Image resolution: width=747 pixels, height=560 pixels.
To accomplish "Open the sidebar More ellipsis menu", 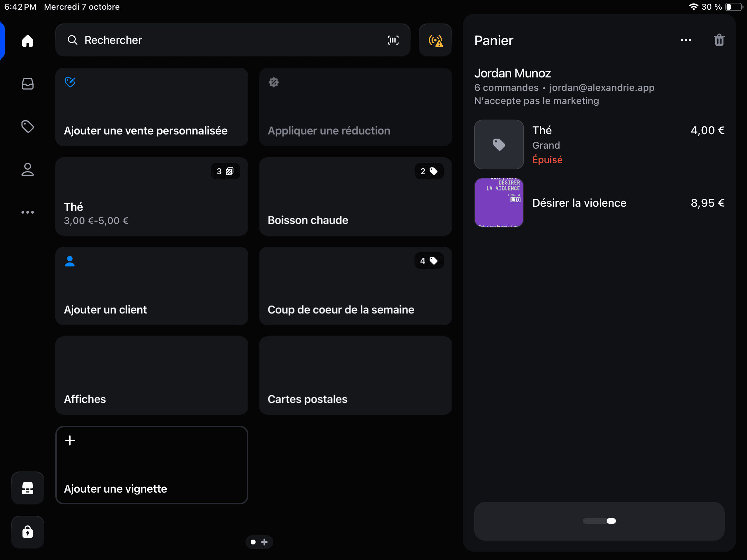I will pos(28,212).
